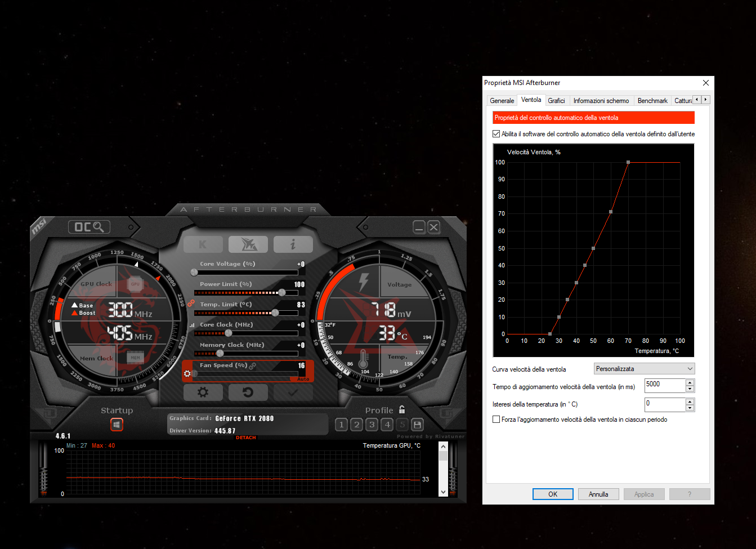Open the Curva velocità della ventola dropdown
Viewport: 756px width, 549px height.
645,369
